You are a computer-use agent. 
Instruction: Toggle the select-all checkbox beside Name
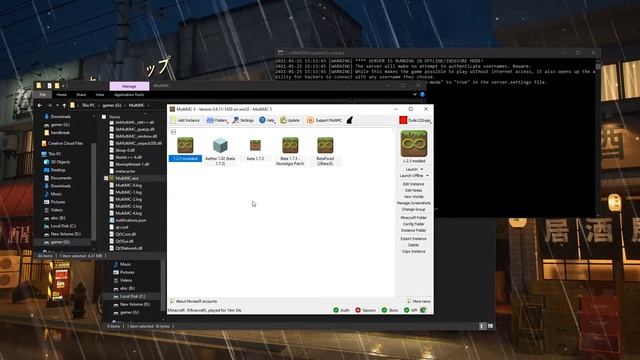[x=104, y=117]
